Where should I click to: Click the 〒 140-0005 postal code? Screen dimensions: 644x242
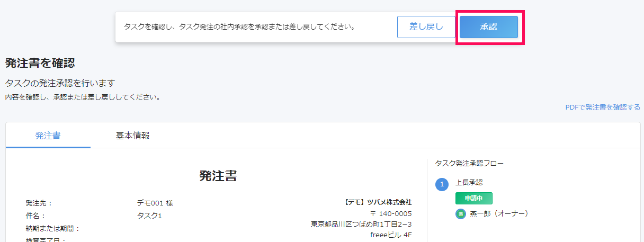click(391, 213)
